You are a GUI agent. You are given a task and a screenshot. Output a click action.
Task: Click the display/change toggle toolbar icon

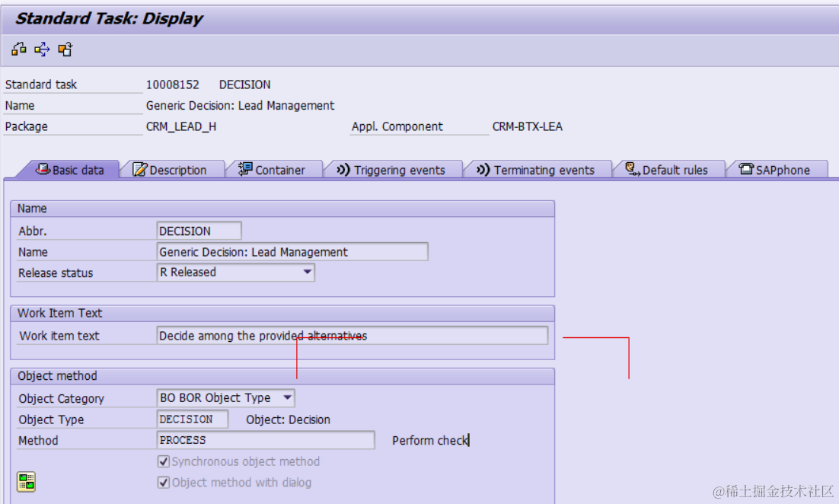(x=42, y=49)
